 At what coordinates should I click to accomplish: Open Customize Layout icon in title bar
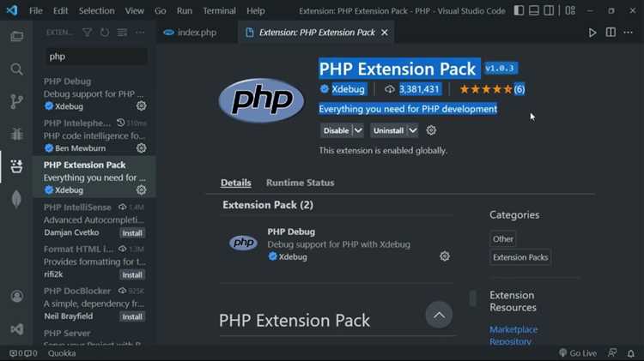[x=570, y=10]
